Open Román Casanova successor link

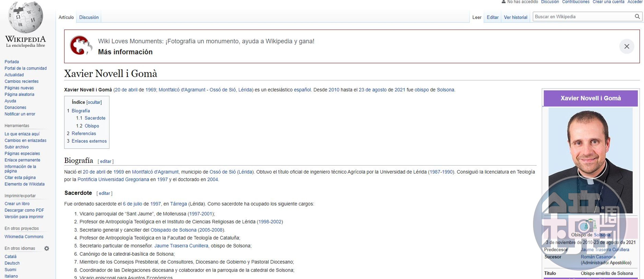(598, 257)
